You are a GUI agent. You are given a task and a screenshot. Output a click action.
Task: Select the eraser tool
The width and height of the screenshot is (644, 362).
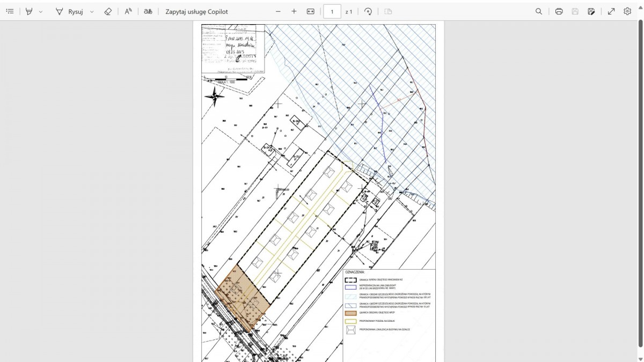point(108,11)
